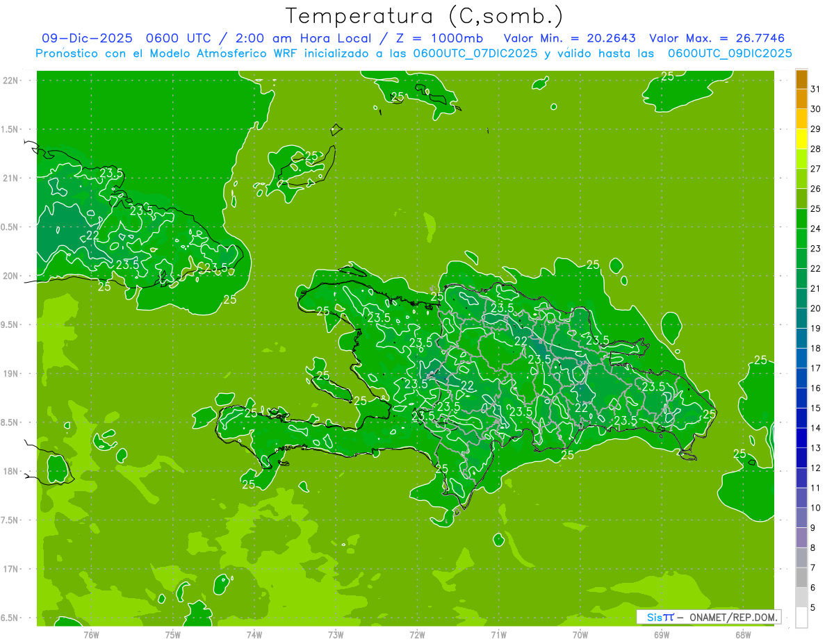
Task: Select 'Valor Max. = 26.7746' text
Action: (x=717, y=38)
